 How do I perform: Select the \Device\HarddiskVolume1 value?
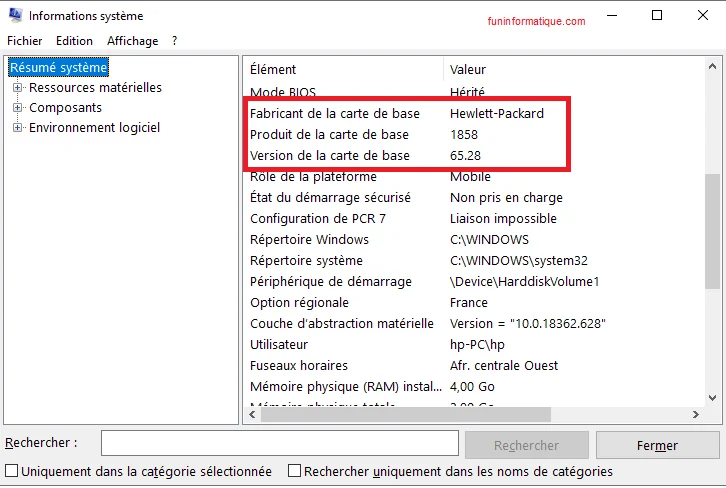(x=525, y=282)
